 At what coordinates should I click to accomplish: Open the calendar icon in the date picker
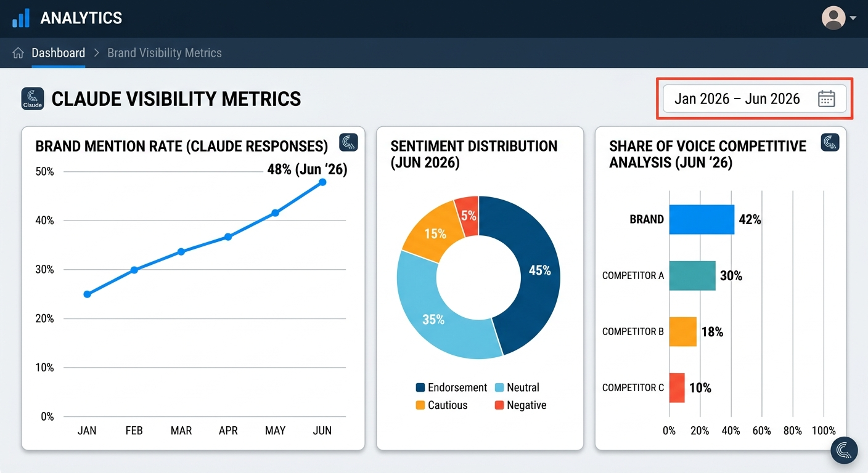[x=827, y=99]
